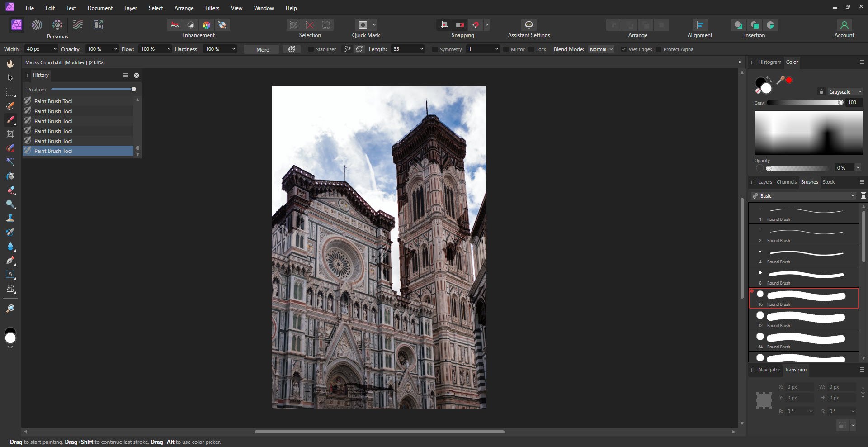Click the More brush settings button
868x447 pixels.
point(262,49)
